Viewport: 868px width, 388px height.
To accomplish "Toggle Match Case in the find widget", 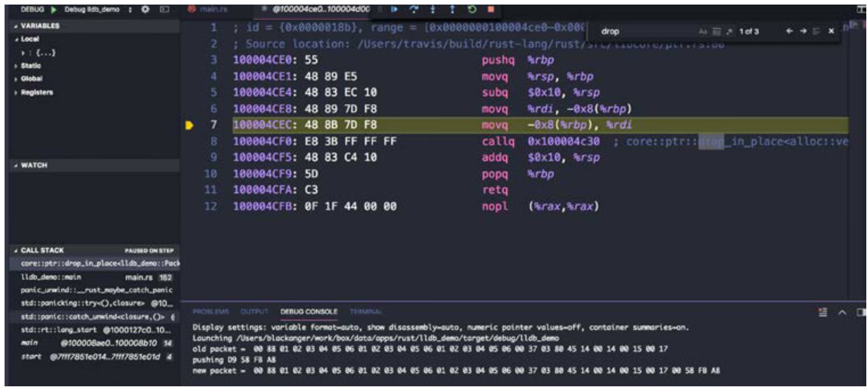I will (702, 31).
